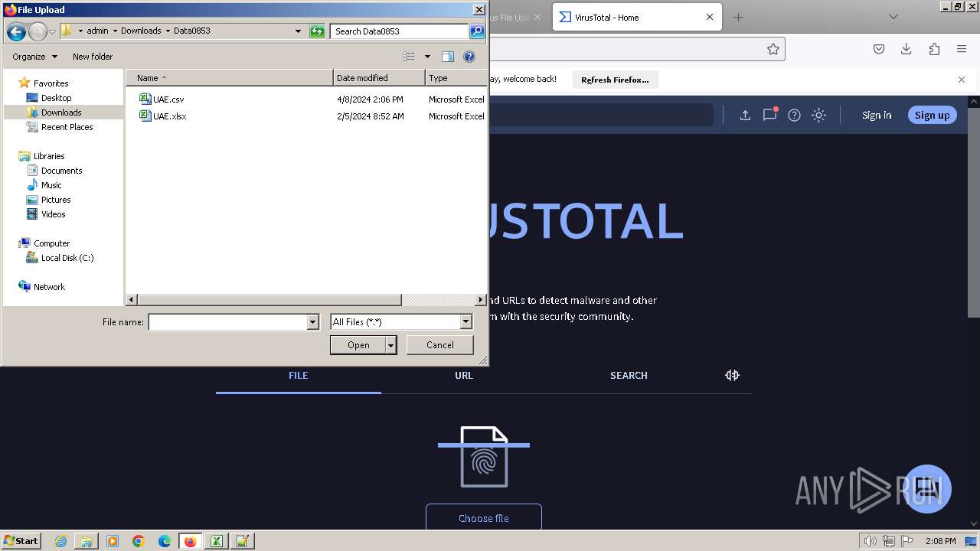This screenshot has width=980, height=551.
Task: Click New folder button
Action: [93, 57]
